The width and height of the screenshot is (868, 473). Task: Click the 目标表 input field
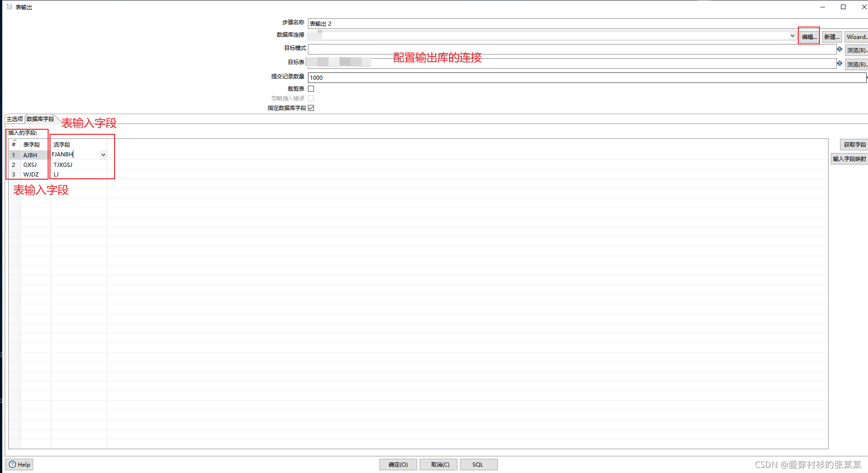[572, 63]
